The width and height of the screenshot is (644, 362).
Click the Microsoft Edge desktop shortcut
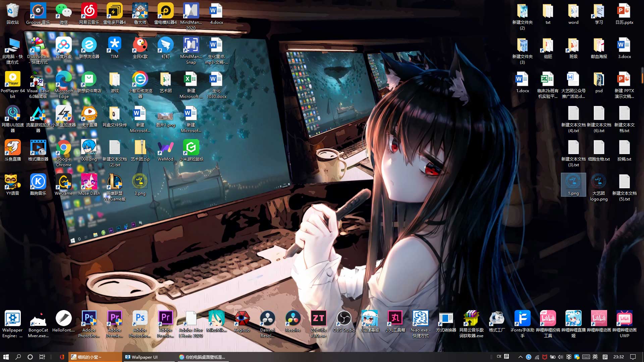tap(63, 85)
